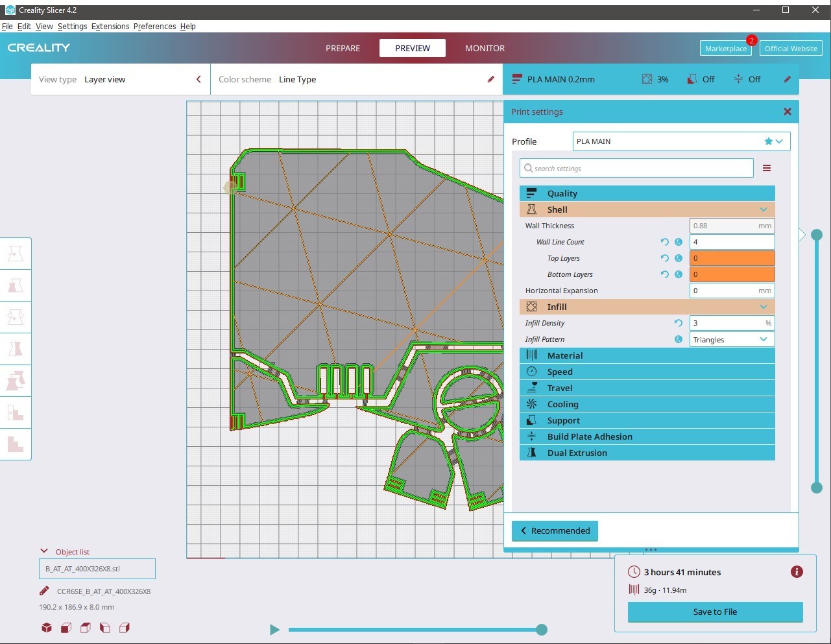Switch to the PREPARE stage tab
Screen dimensions: 831x644
[x=343, y=48]
